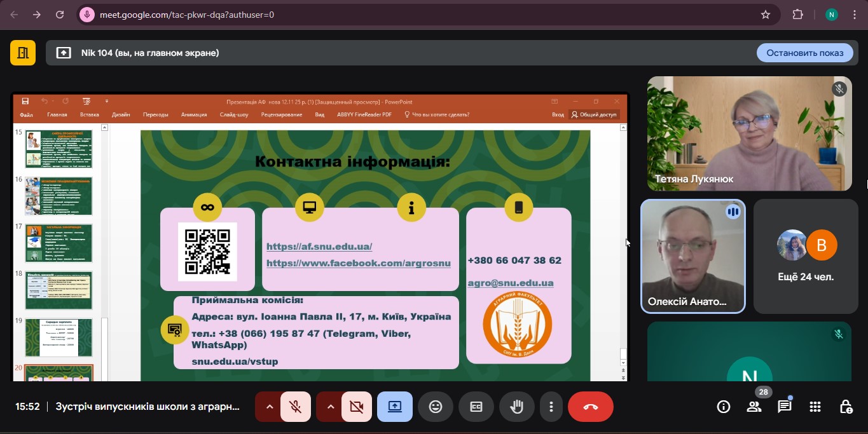Click the 'Остановить показ' button

804,53
